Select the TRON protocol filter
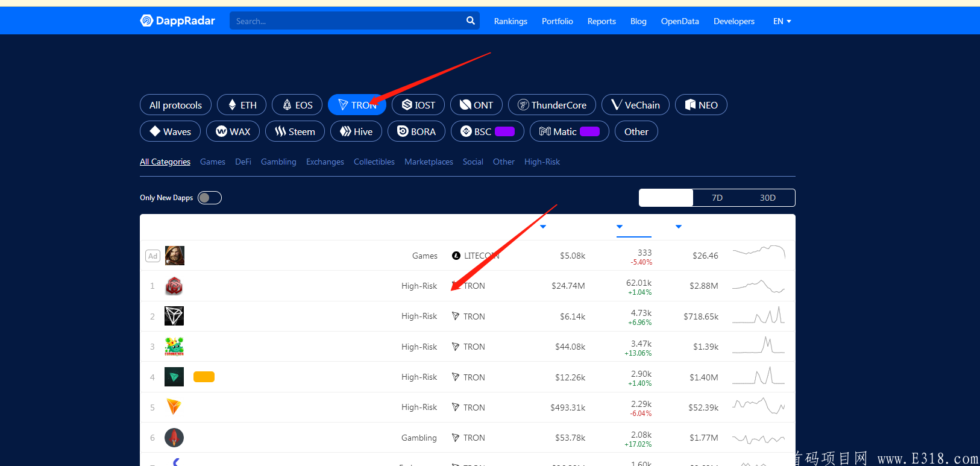 click(x=357, y=105)
